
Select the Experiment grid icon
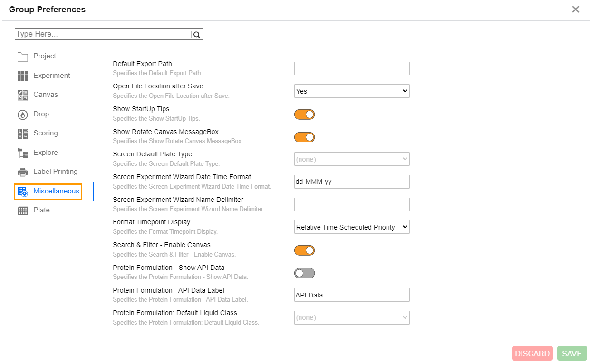coord(23,76)
